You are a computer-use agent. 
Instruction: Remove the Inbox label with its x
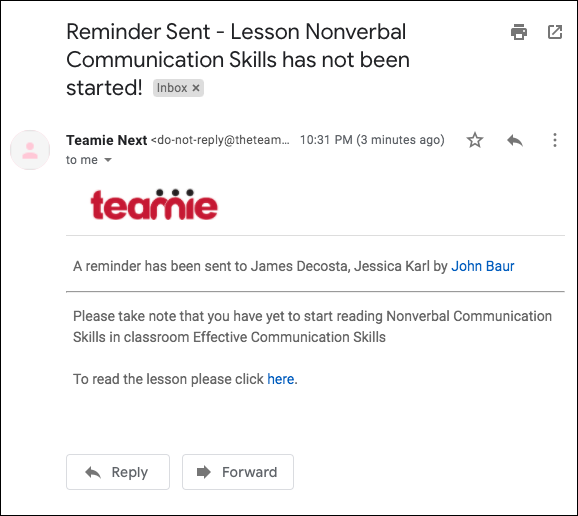point(196,88)
